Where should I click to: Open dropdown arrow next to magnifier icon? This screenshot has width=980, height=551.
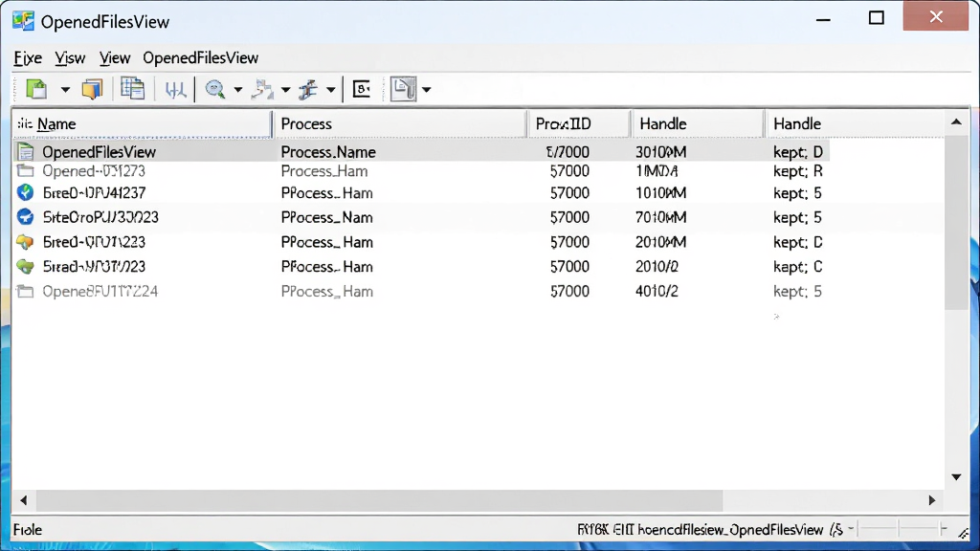[238, 90]
